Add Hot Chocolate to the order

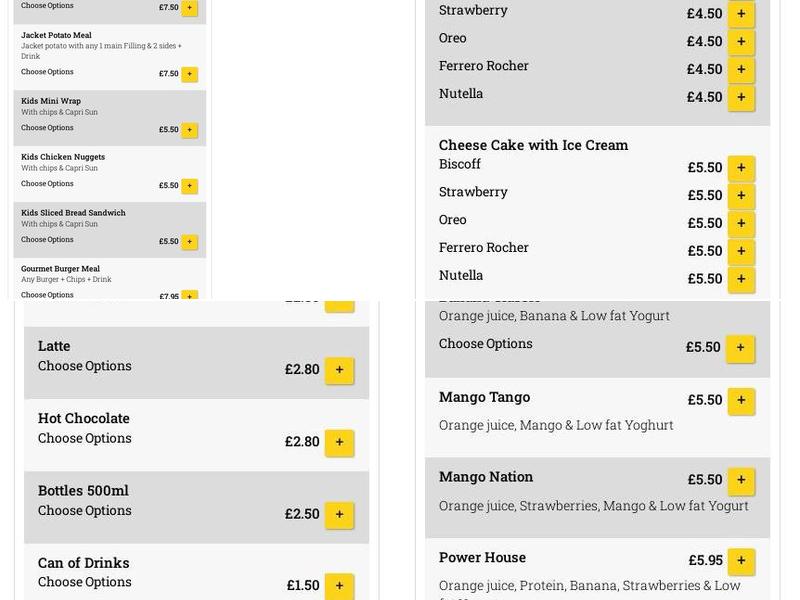[338, 442]
